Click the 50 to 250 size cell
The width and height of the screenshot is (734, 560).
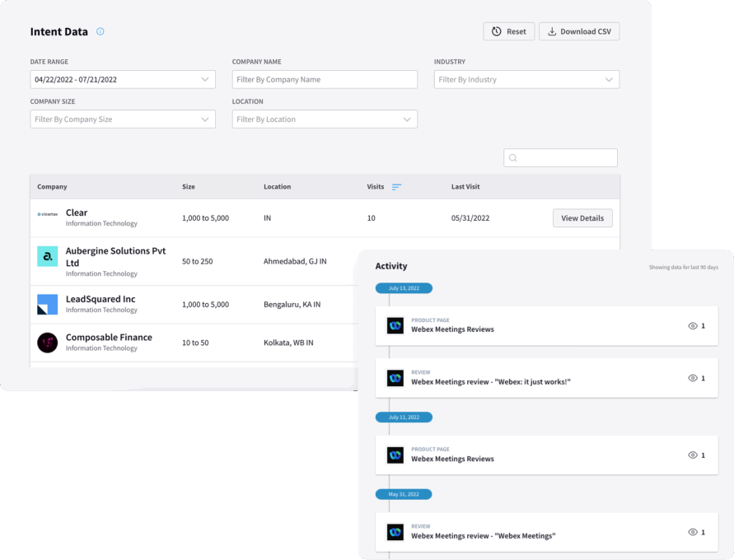197,261
